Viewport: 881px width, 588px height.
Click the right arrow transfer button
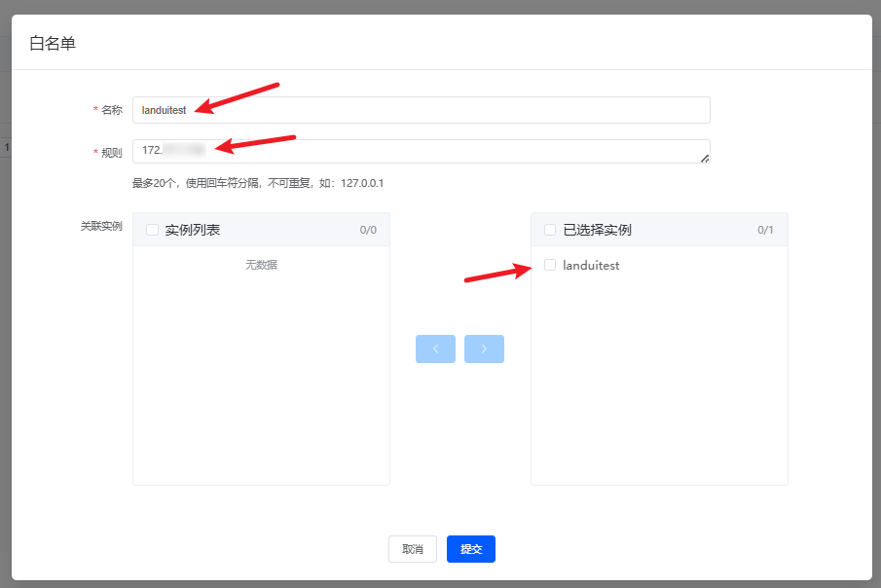[x=484, y=349]
